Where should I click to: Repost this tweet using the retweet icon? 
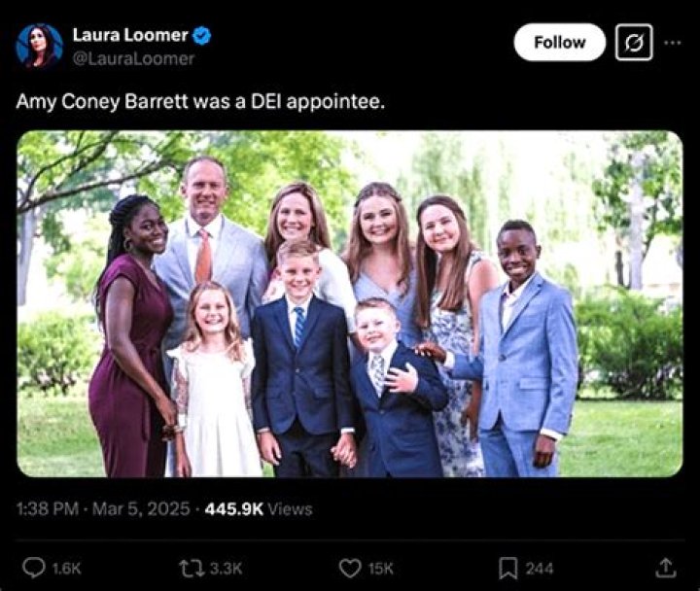(189, 568)
